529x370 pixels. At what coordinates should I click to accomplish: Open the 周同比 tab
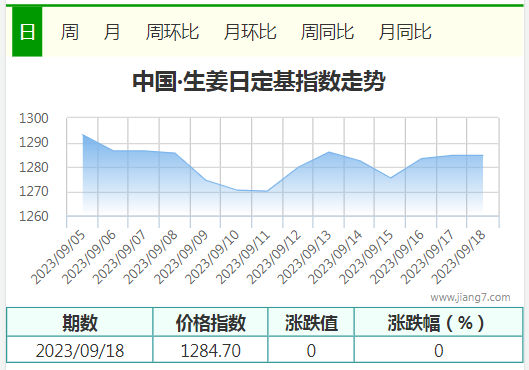(x=327, y=32)
